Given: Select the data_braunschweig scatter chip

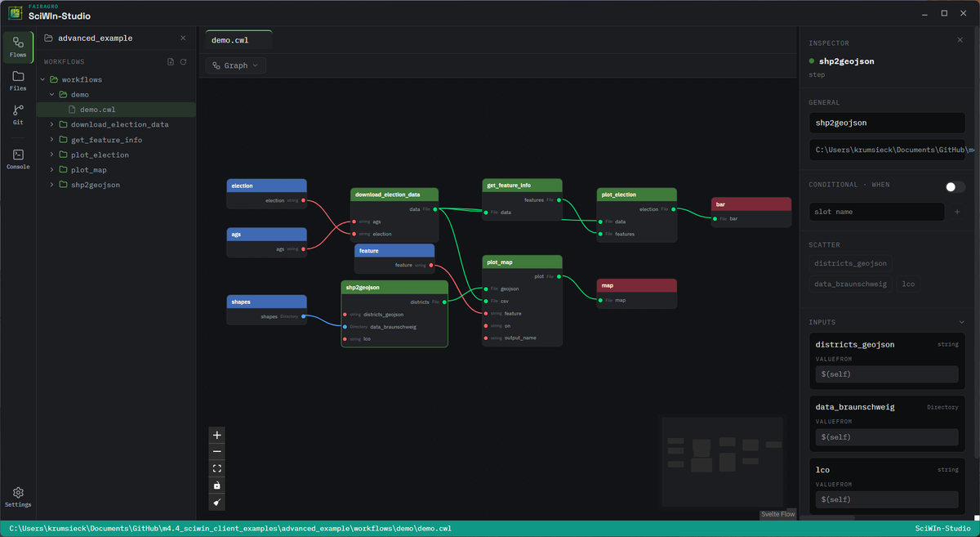Looking at the screenshot, I should point(850,284).
